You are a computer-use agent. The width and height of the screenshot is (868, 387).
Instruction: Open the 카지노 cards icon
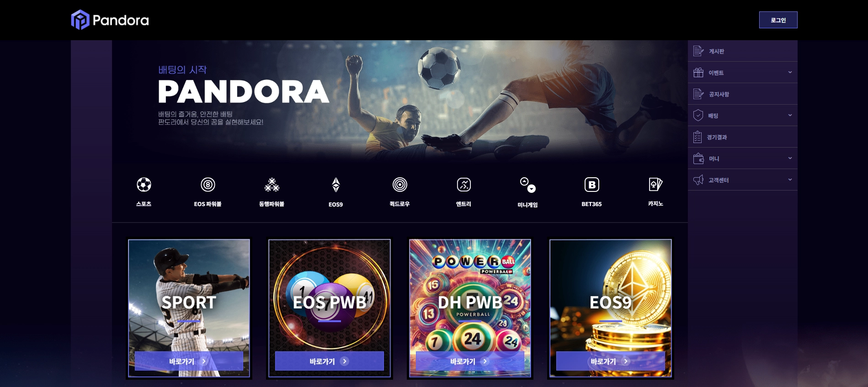click(x=656, y=185)
